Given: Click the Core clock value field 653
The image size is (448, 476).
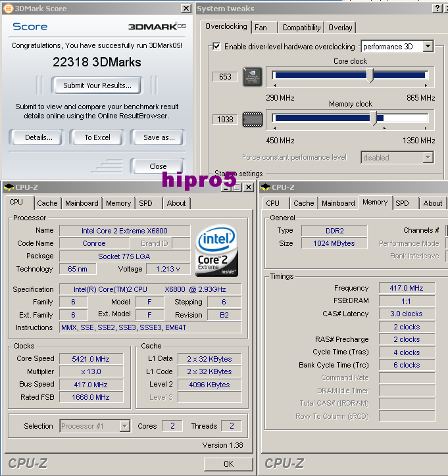Looking at the screenshot, I should click(x=225, y=77).
